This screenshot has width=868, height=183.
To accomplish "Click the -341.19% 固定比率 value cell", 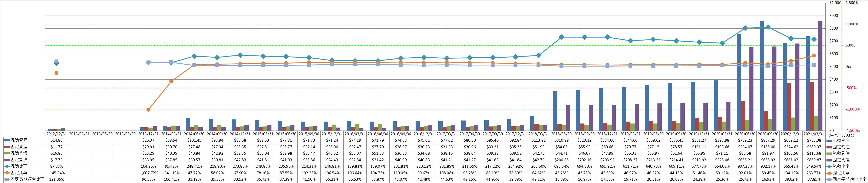I will [x=171, y=173].
